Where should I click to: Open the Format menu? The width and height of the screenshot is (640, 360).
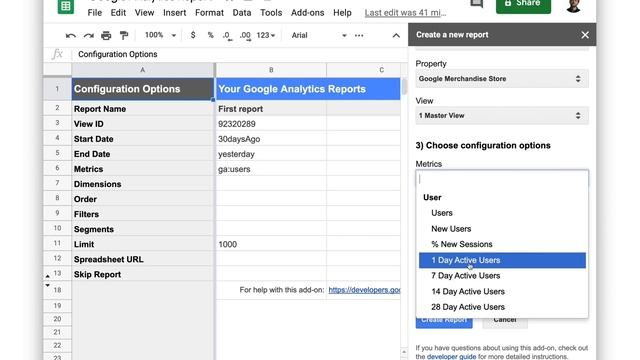pyautogui.click(x=209, y=13)
